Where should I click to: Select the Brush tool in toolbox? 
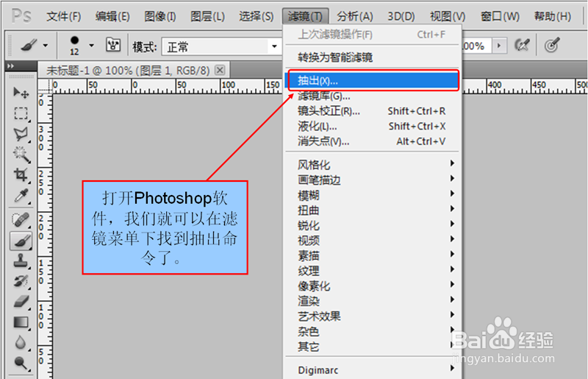point(21,241)
